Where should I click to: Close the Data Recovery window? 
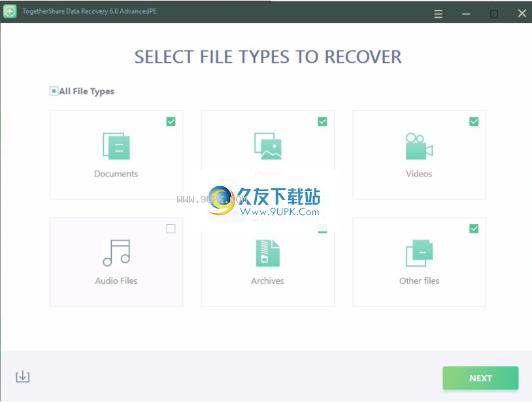522,14
